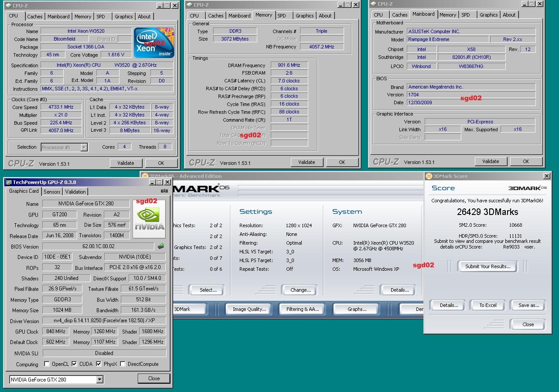This screenshot has height=392, width=559.
Task: Enable the DirectCompute checkbox
Action: 123,364
